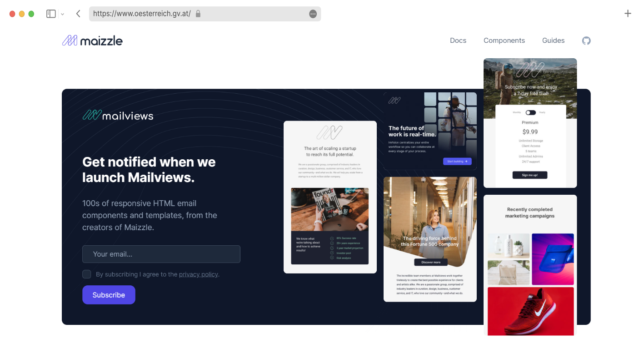
Task: Click The future of work is real-time text
Action: 412,131
